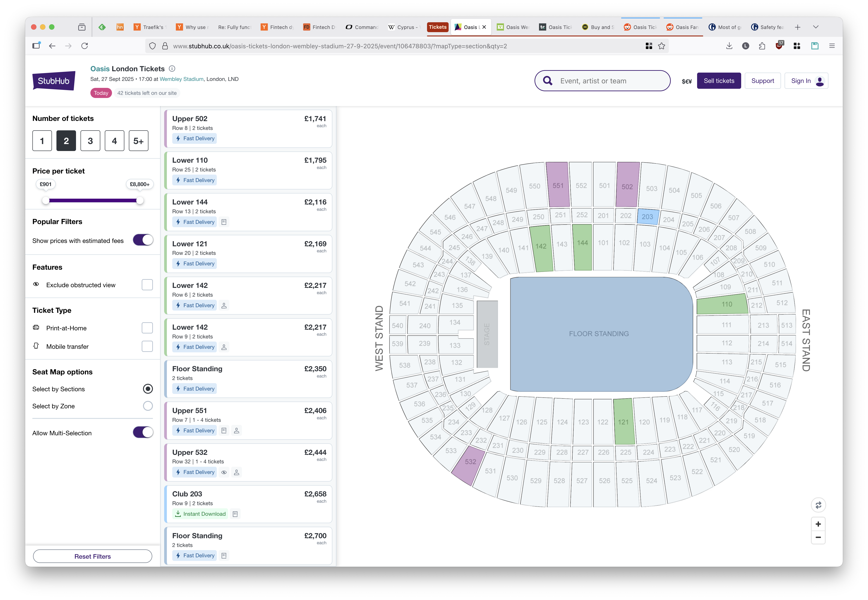This screenshot has height=600, width=868.
Task: Click the maximum price slider handle
Action: coord(139,200)
